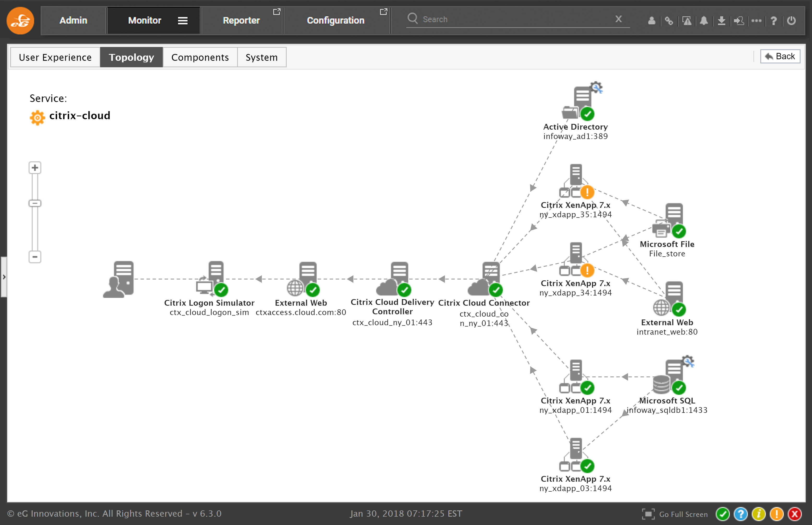Click the ctxaccess.cloud.com:80 label

[x=301, y=312]
